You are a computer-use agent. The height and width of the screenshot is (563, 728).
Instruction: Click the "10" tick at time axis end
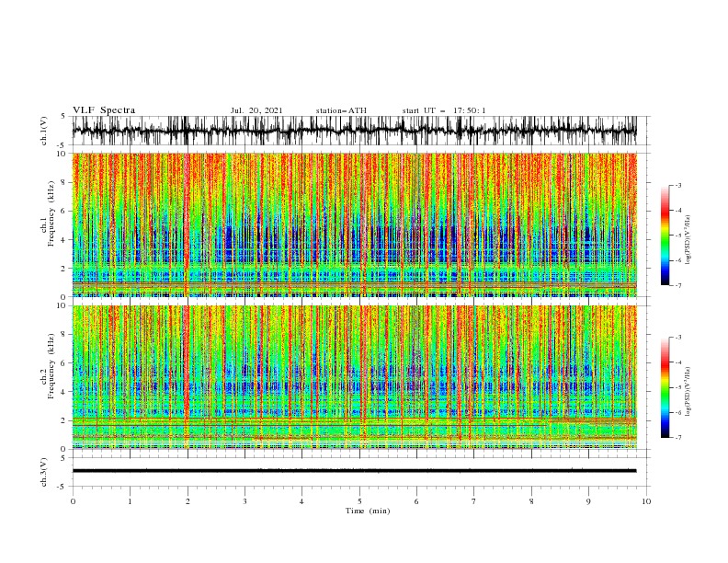pyautogui.click(x=646, y=501)
